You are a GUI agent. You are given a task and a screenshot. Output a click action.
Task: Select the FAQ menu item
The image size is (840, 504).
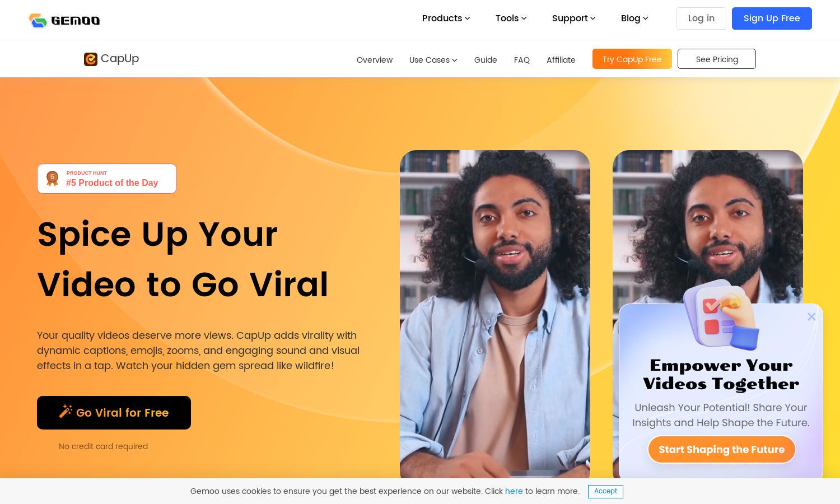click(x=522, y=60)
